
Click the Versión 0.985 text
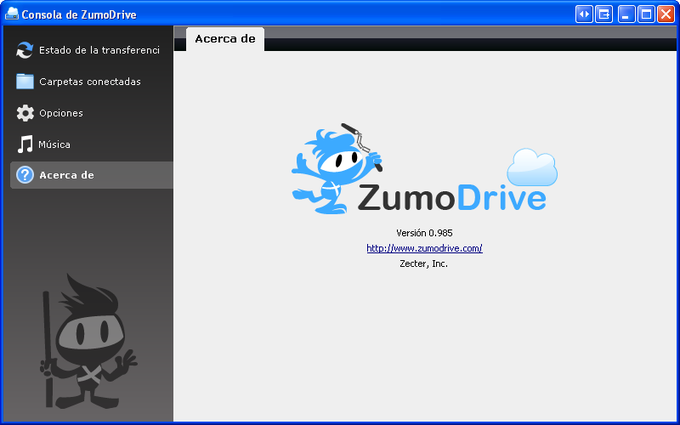click(x=424, y=233)
